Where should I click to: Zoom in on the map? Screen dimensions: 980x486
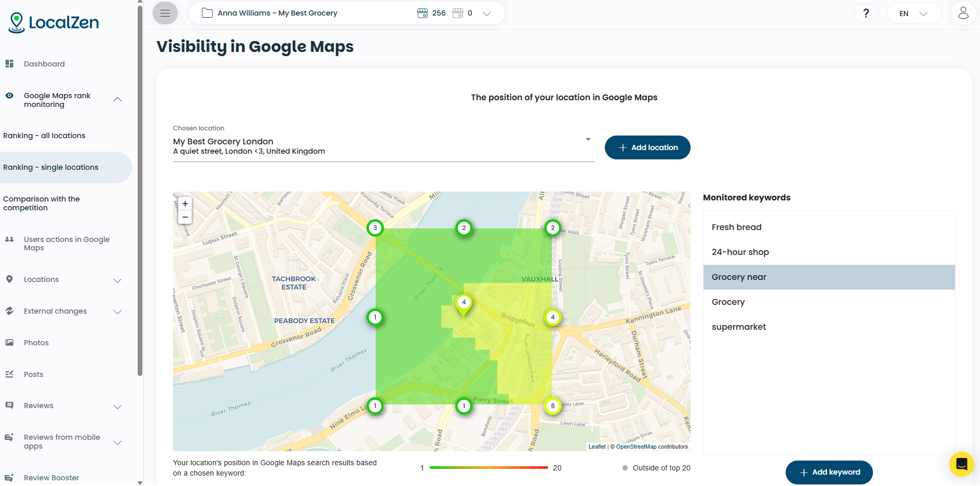pyautogui.click(x=185, y=204)
